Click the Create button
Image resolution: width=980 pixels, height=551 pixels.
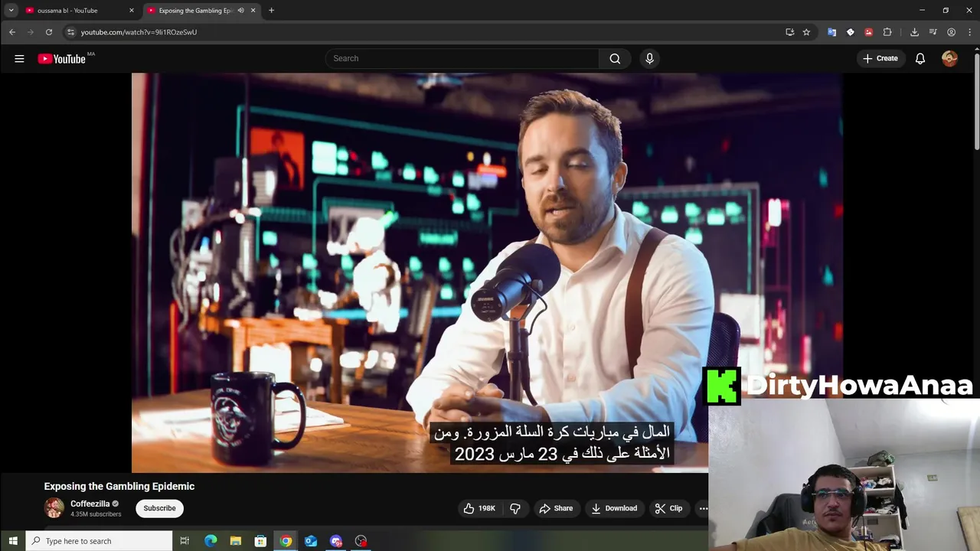(x=880, y=59)
